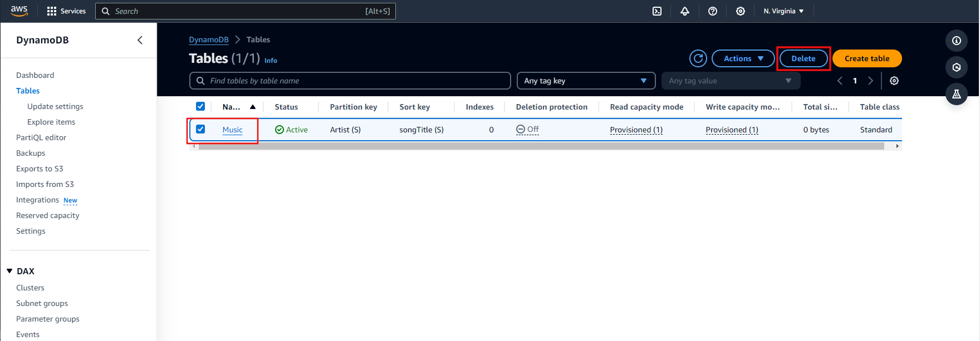Click the horizontal scrollbar right arrow
The image size is (980, 341).
(x=897, y=146)
